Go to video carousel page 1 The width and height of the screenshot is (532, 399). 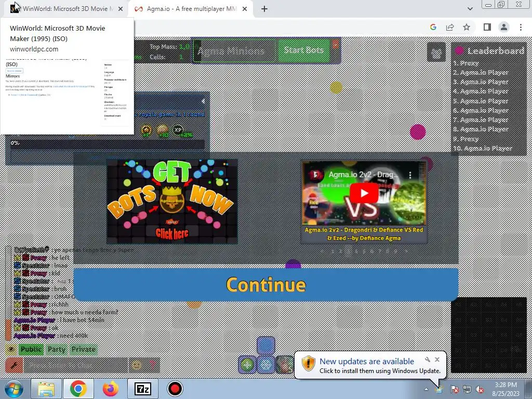pyautogui.click(x=332, y=251)
